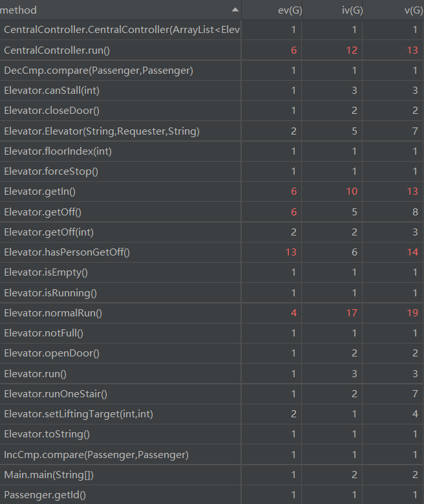Select the Elevator.hasPersonGetOff() row
The width and height of the screenshot is (424, 504).
coord(212,252)
